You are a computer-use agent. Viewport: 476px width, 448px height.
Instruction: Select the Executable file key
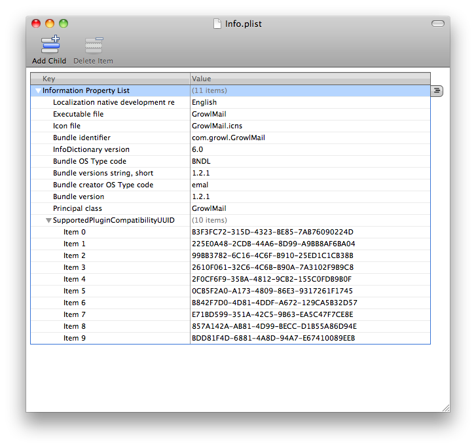click(x=79, y=114)
